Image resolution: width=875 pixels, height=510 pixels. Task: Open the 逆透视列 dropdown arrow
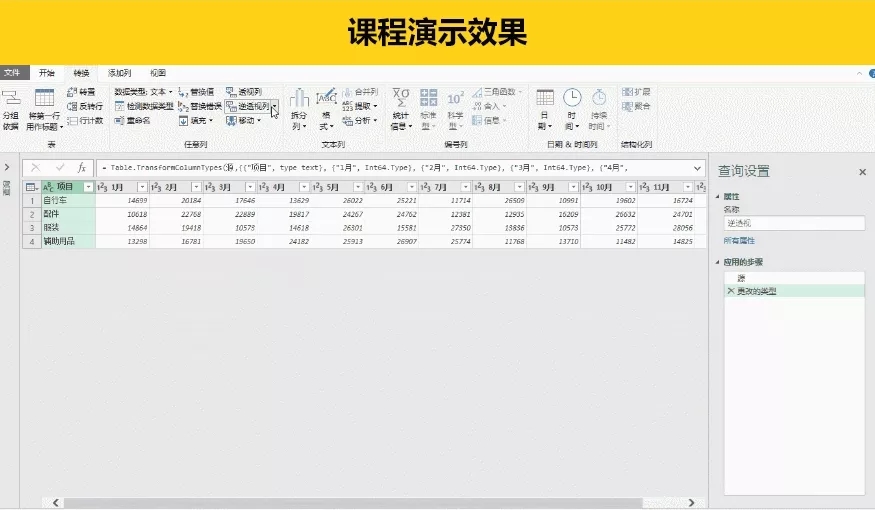(x=274, y=106)
